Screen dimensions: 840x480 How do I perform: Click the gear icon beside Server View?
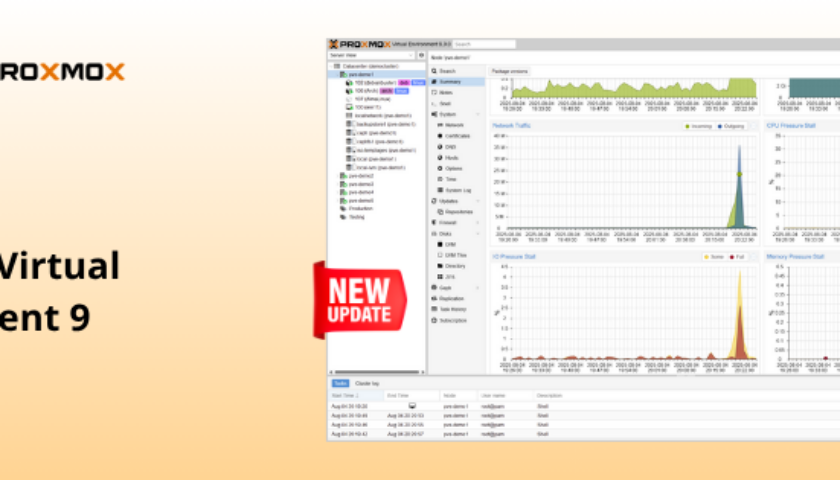tap(421, 55)
